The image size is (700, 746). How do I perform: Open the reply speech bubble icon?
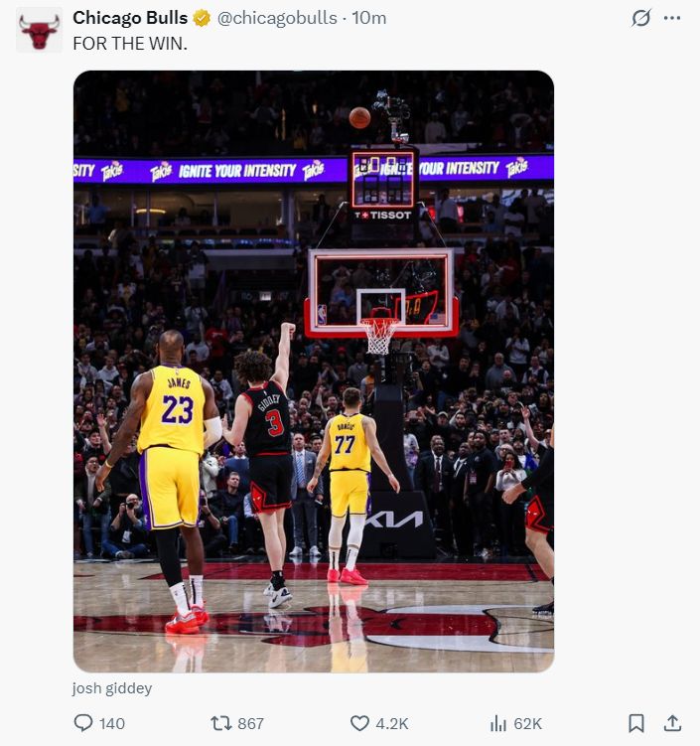(84, 723)
